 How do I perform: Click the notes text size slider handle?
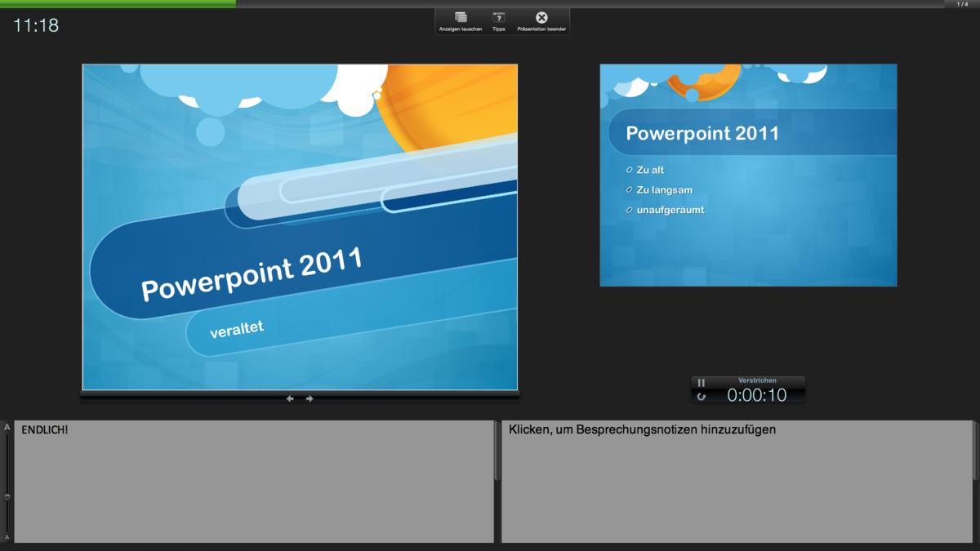[x=7, y=496]
